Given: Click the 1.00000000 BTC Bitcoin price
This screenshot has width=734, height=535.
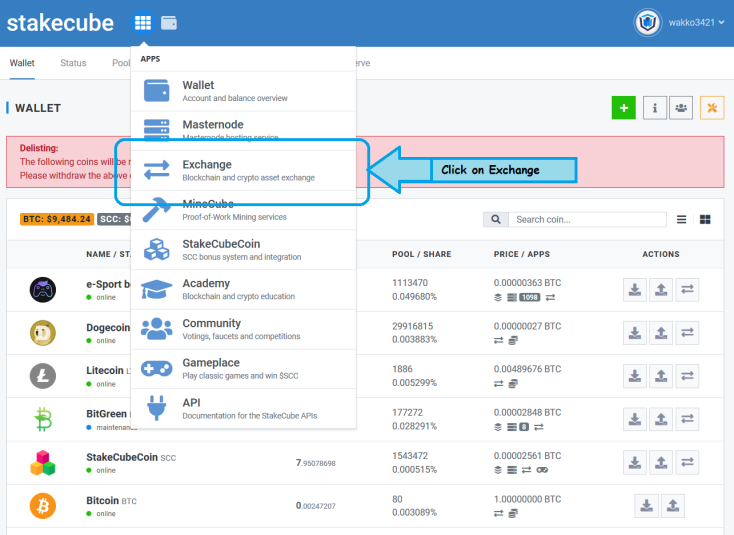Looking at the screenshot, I should click(x=527, y=499).
